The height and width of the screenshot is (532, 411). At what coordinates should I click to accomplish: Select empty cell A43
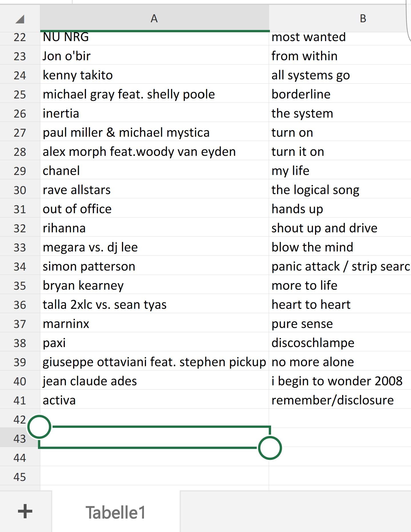(x=154, y=438)
